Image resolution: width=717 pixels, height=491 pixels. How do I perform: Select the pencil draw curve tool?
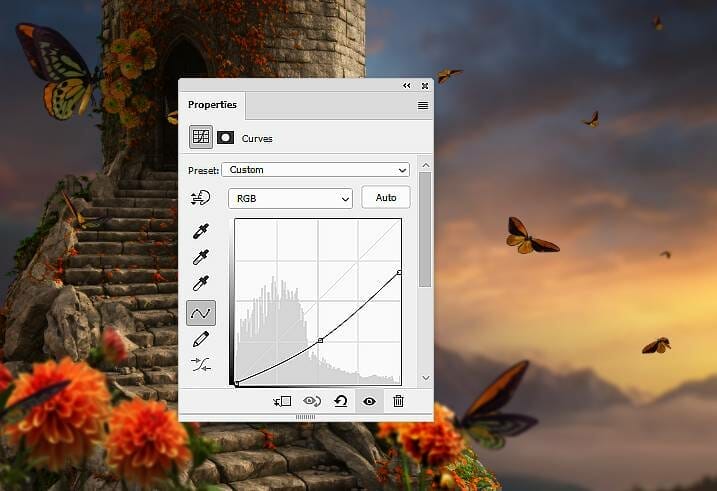tap(201, 339)
